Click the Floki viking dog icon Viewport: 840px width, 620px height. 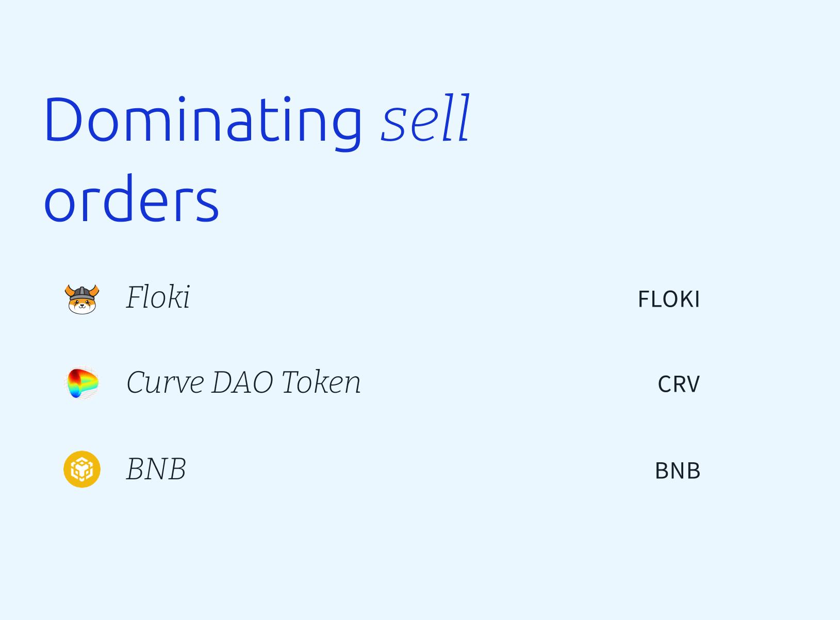[82, 298]
